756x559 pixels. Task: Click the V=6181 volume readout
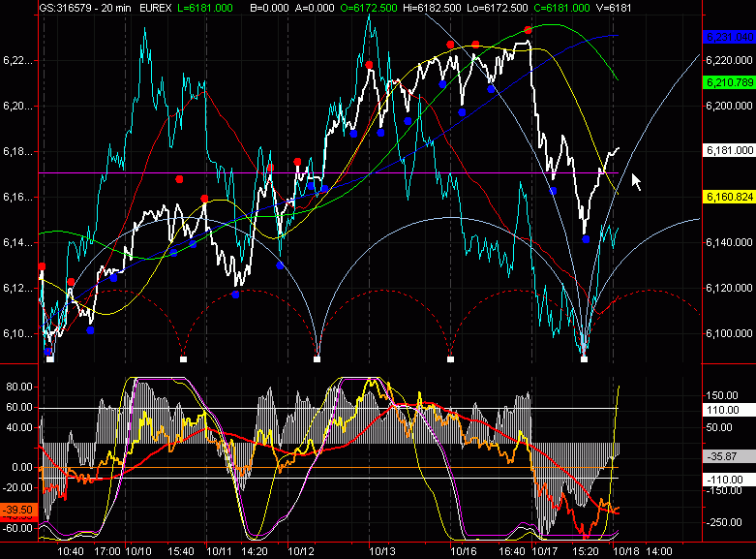pyautogui.click(x=614, y=8)
